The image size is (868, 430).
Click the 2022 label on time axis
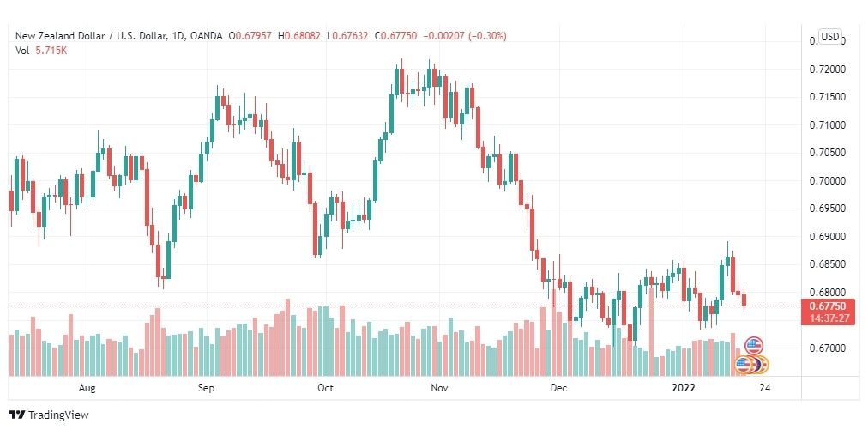tap(683, 388)
